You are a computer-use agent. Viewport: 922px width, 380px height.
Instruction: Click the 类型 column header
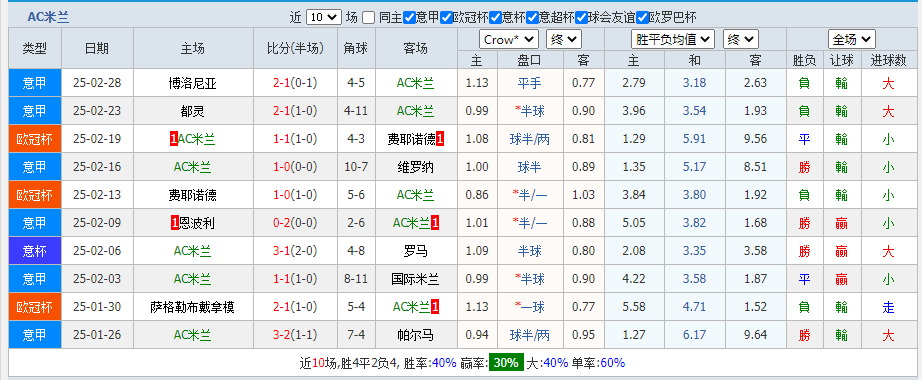pyautogui.click(x=35, y=49)
